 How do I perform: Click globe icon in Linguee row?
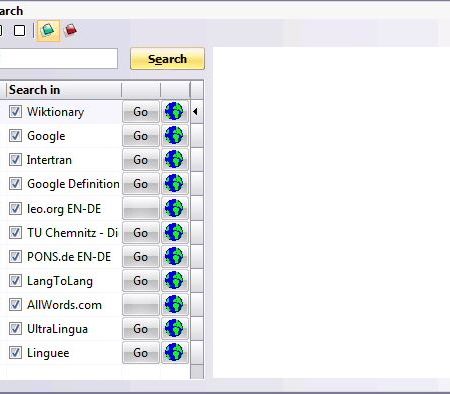tap(174, 352)
